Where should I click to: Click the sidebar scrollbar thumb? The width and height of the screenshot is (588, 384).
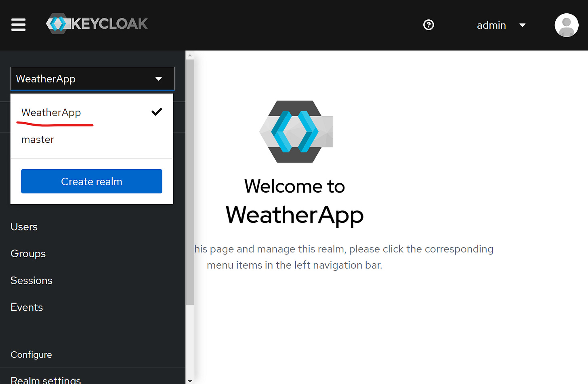[190, 182]
